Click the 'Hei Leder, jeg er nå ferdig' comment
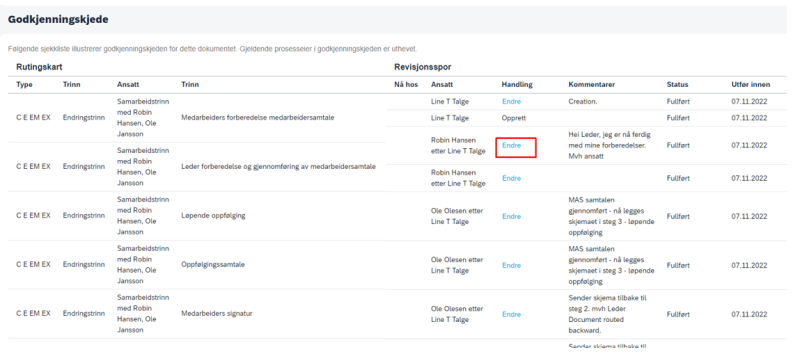Viewport: 800px width, 363px height. click(609, 146)
